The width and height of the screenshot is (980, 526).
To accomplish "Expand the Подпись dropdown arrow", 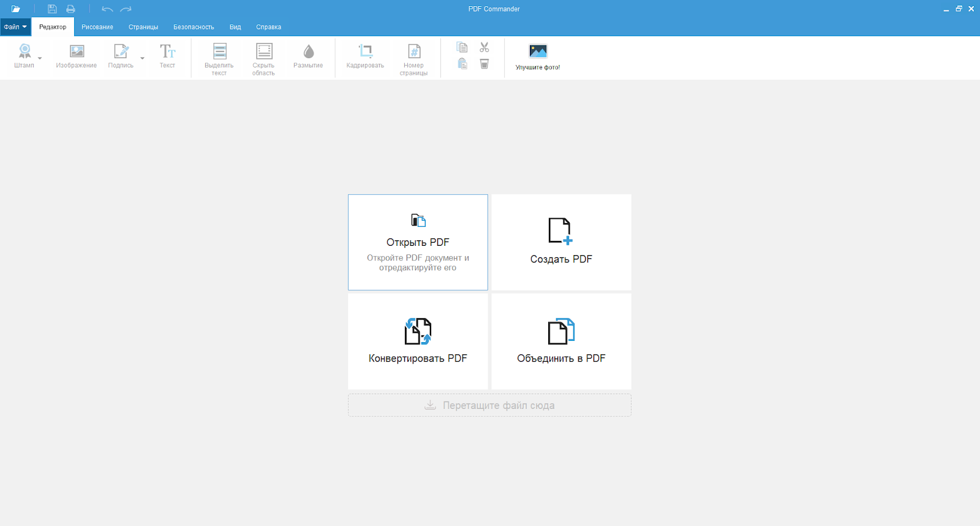I will tap(142, 58).
